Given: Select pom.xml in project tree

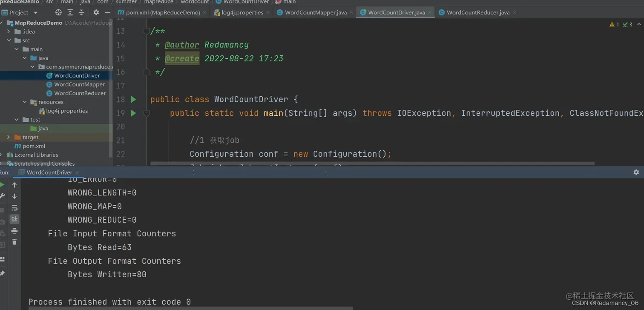Looking at the screenshot, I should [34, 146].
